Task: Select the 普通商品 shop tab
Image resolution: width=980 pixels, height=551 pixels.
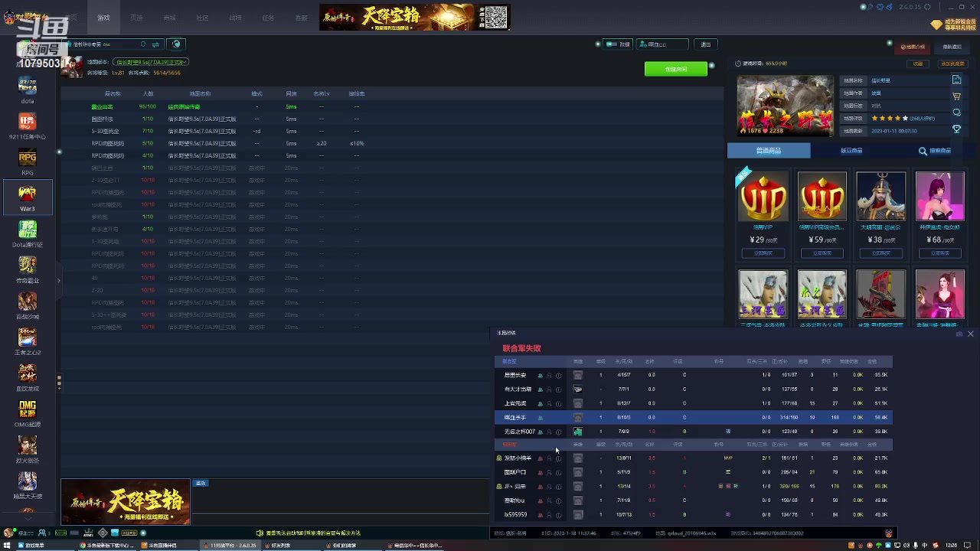Action: pos(769,151)
